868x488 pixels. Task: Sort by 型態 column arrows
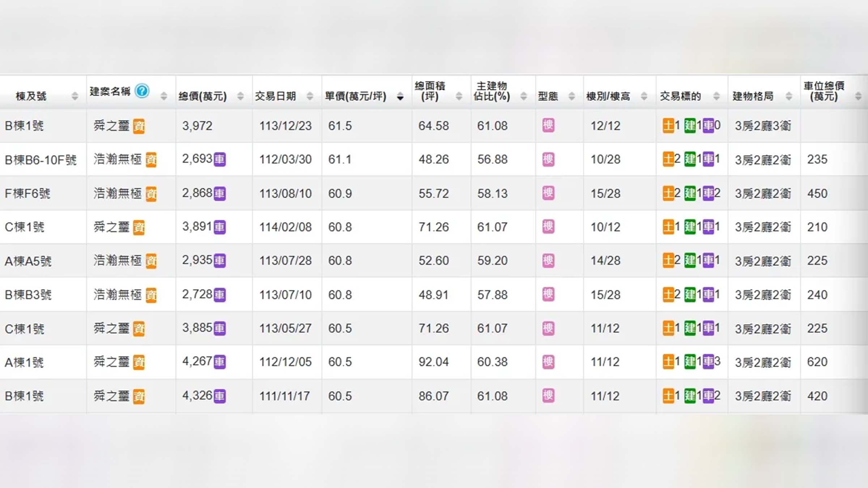coord(571,96)
